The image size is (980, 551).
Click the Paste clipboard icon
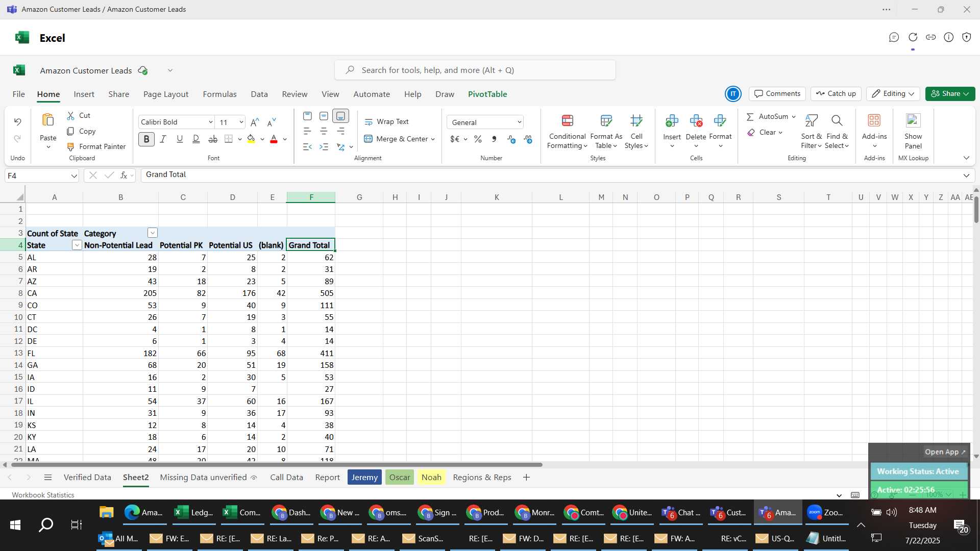click(x=48, y=120)
